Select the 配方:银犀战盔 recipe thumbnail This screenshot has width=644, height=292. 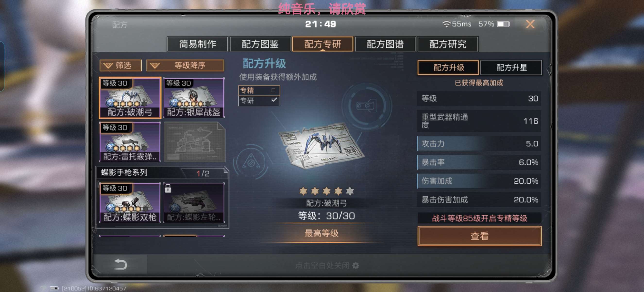tap(194, 98)
